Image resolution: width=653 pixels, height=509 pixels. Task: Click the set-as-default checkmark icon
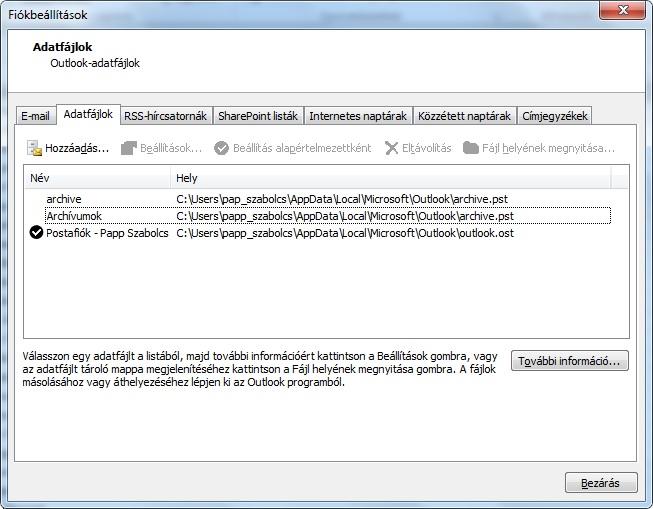tap(221, 148)
